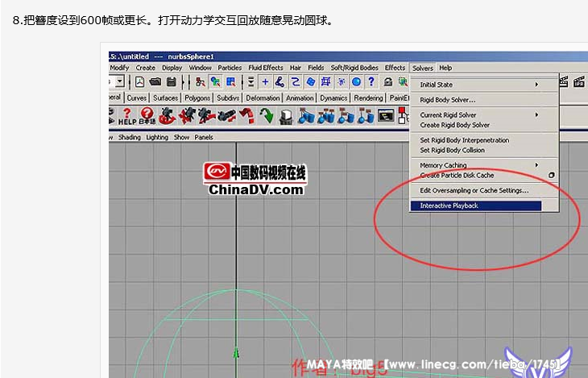Click Edit Oversampling or Cache Settings...

(x=474, y=190)
